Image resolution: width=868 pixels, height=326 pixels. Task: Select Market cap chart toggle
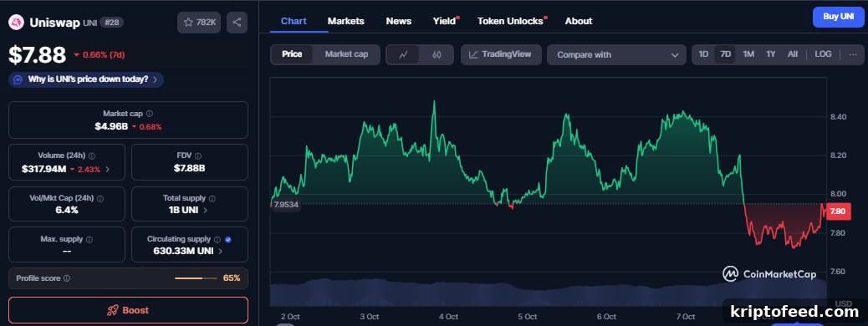(x=346, y=54)
